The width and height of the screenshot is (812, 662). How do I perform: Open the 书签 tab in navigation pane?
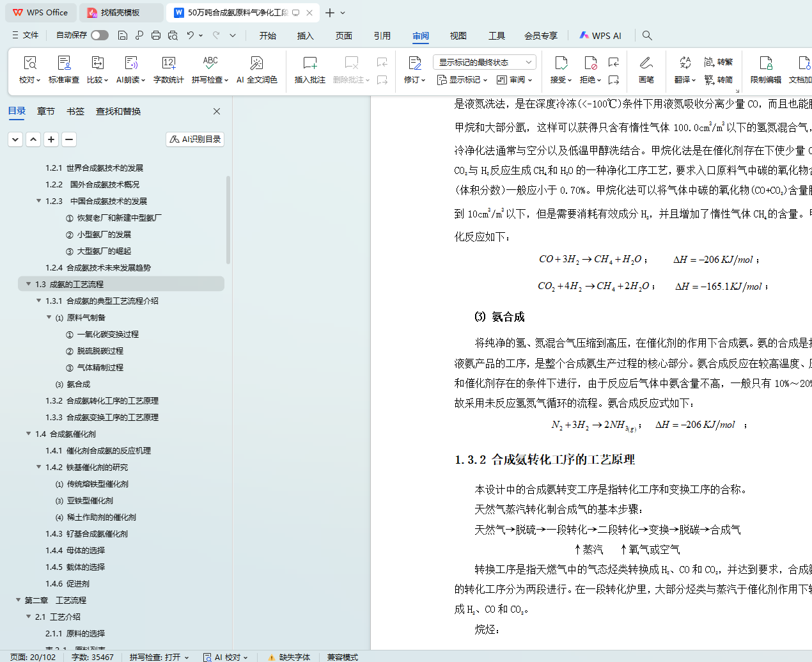(x=75, y=111)
